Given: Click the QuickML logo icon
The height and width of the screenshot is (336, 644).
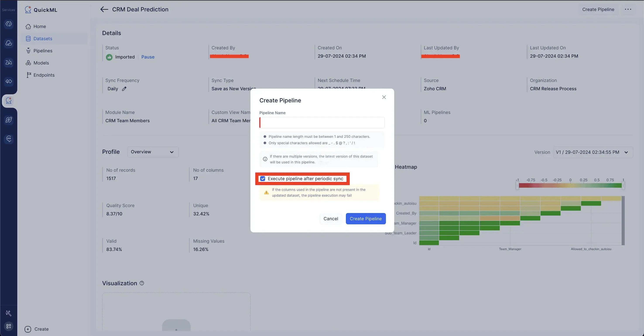Looking at the screenshot, I should (x=28, y=10).
